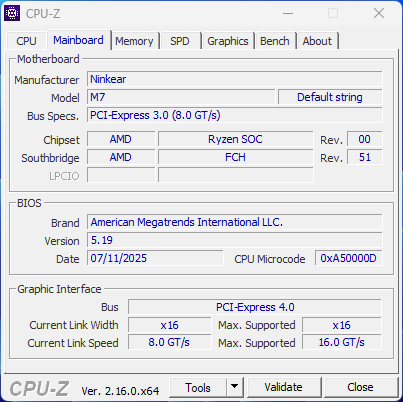The height and width of the screenshot is (402, 403).
Task: Click the BIOS Brand American Megatrends field
Action: click(235, 222)
